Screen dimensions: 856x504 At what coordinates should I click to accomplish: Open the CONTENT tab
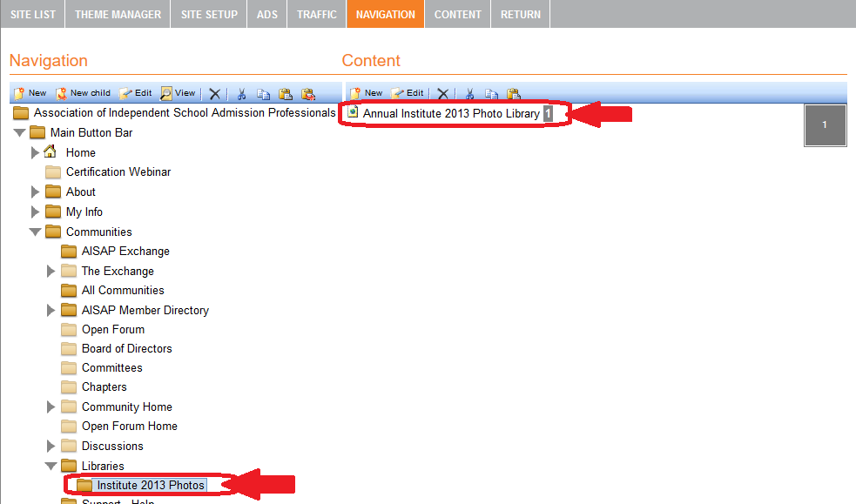pyautogui.click(x=457, y=14)
